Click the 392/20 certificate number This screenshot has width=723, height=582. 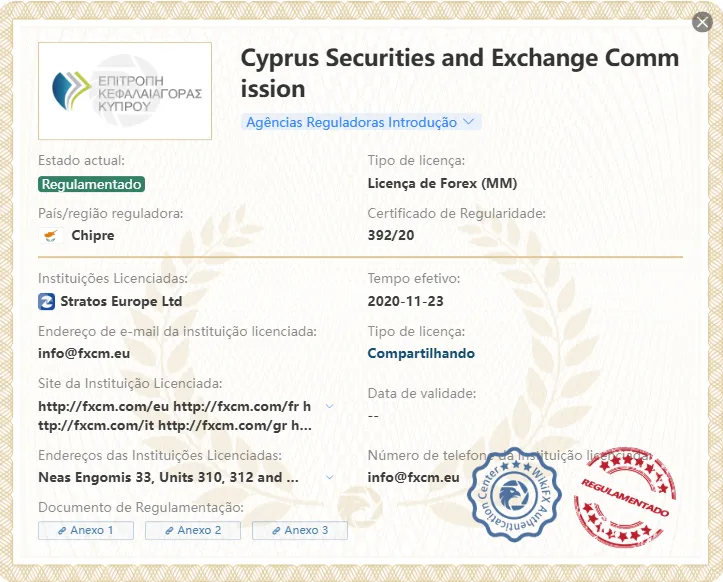coord(391,235)
